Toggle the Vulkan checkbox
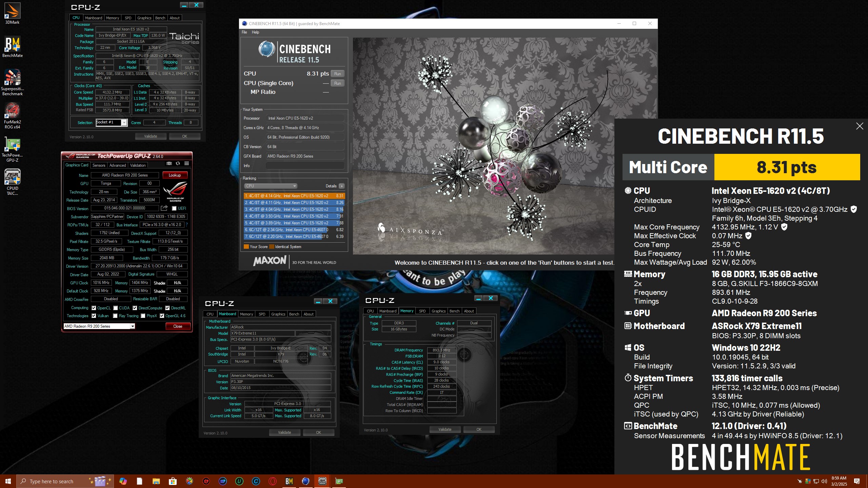Viewport: 868px width, 488px height. point(94,316)
